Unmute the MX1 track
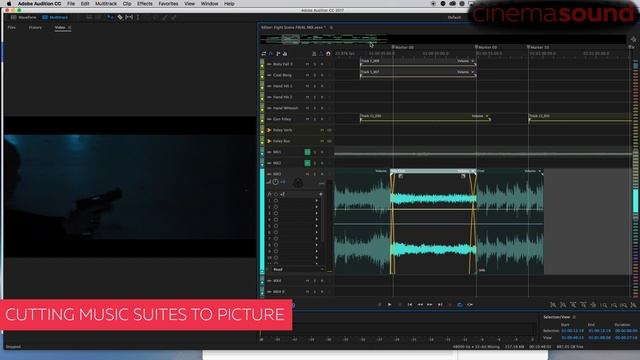640x360 pixels. click(x=307, y=152)
